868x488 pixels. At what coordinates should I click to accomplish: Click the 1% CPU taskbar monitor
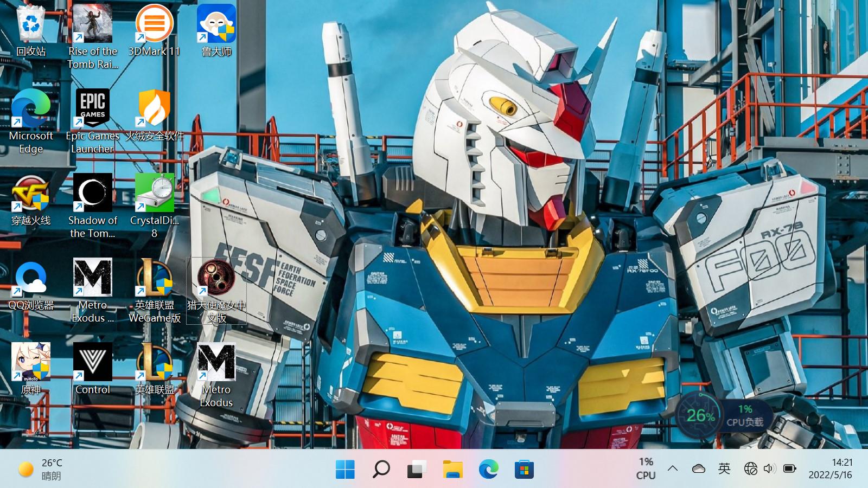646,468
